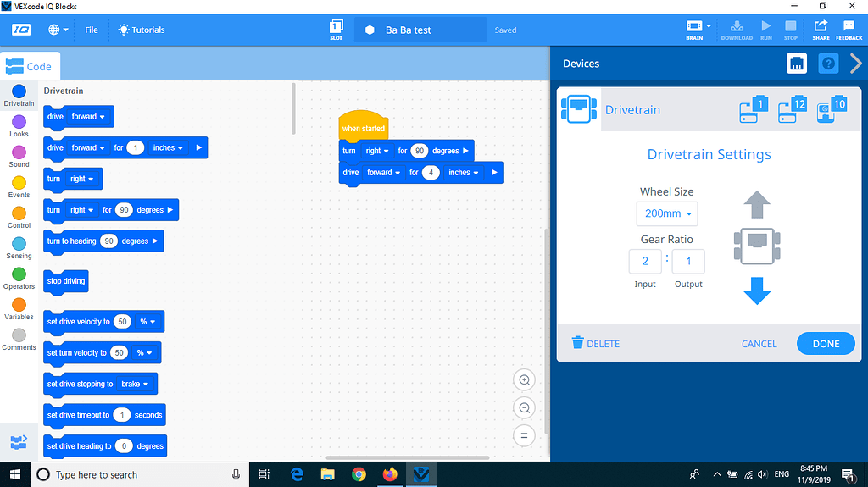Open the File menu
This screenshot has height=487, width=868.
pos(92,30)
